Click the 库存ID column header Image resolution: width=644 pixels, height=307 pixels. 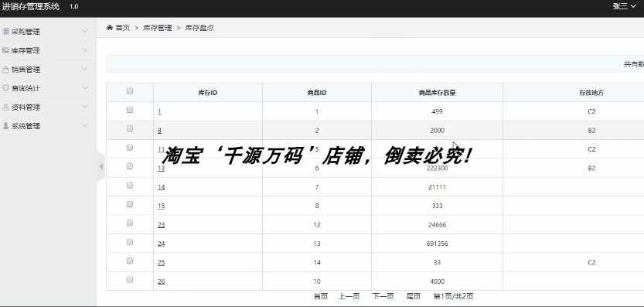(x=208, y=93)
